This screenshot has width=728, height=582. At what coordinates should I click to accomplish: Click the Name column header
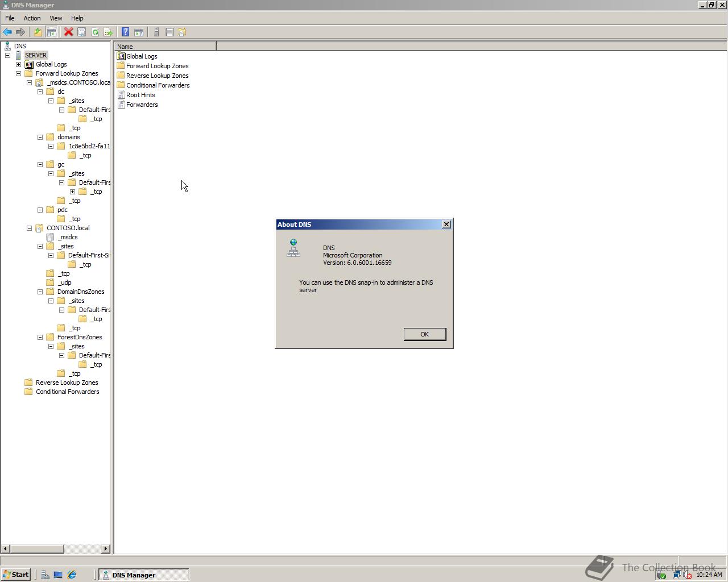165,47
